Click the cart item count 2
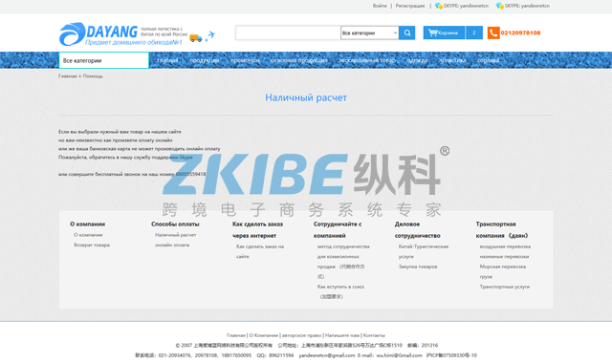 (x=474, y=32)
